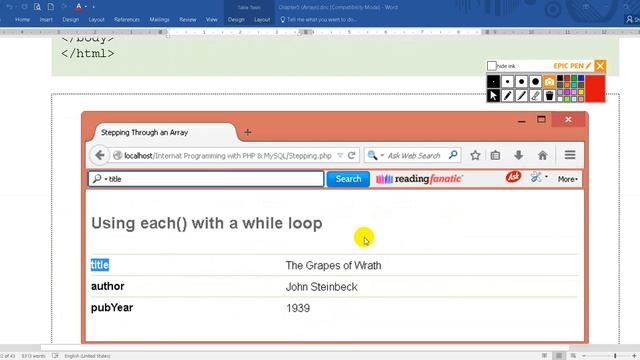Click the bookmark star icon

pos(475,155)
